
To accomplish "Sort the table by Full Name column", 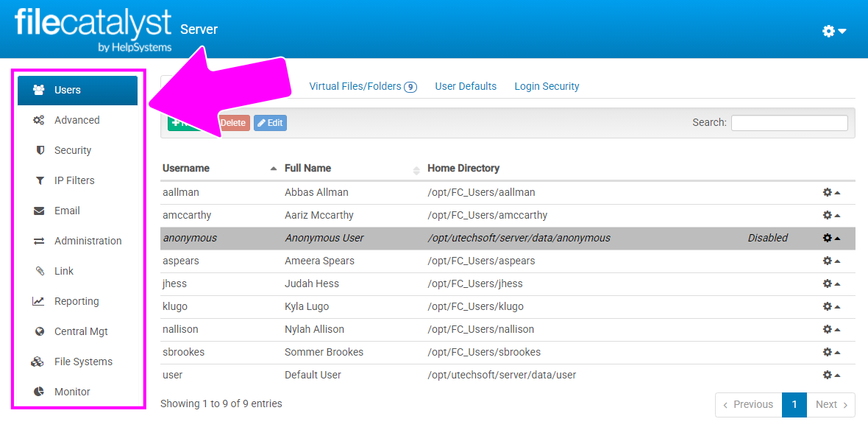I will click(x=352, y=168).
